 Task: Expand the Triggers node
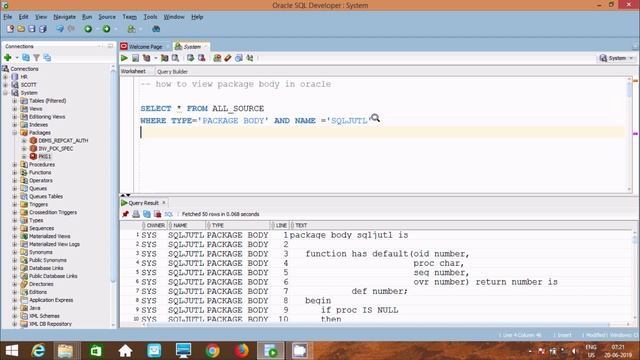(x=15, y=204)
